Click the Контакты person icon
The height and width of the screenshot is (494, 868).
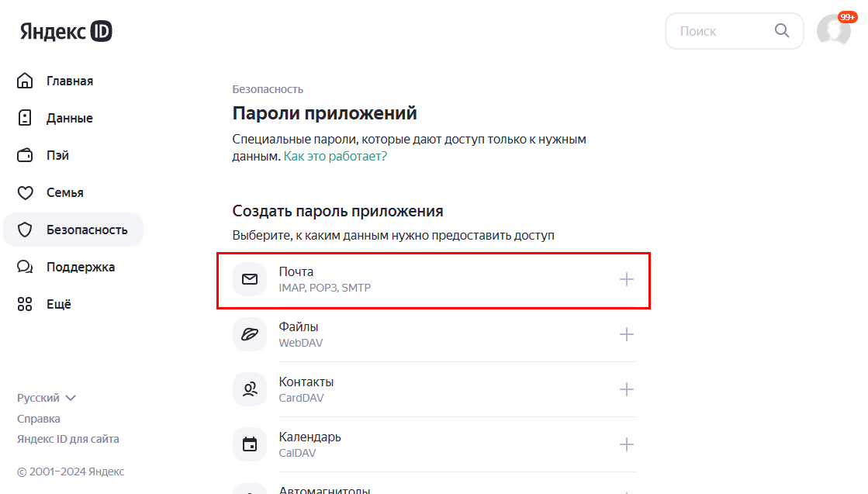(250, 389)
